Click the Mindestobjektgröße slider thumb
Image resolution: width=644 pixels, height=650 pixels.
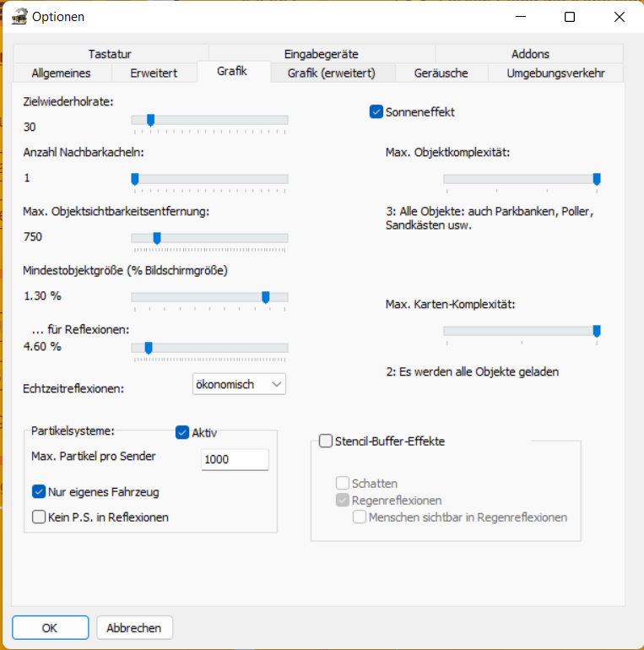click(x=266, y=296)
